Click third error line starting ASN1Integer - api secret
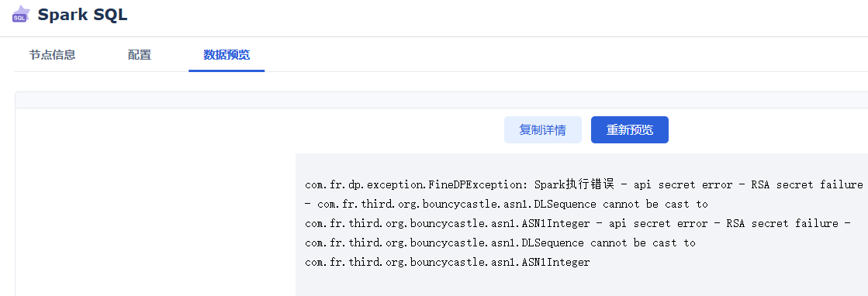 (x=578, y=223)
